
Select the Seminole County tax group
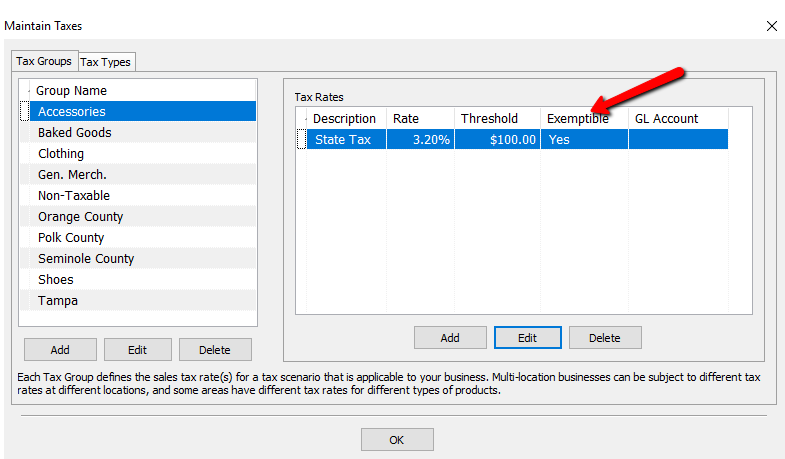143,258
